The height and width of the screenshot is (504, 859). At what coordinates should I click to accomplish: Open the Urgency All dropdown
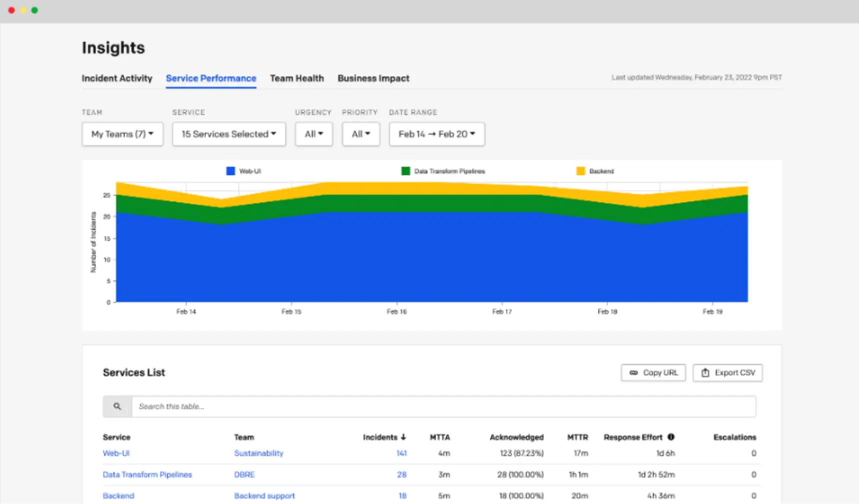314,134
